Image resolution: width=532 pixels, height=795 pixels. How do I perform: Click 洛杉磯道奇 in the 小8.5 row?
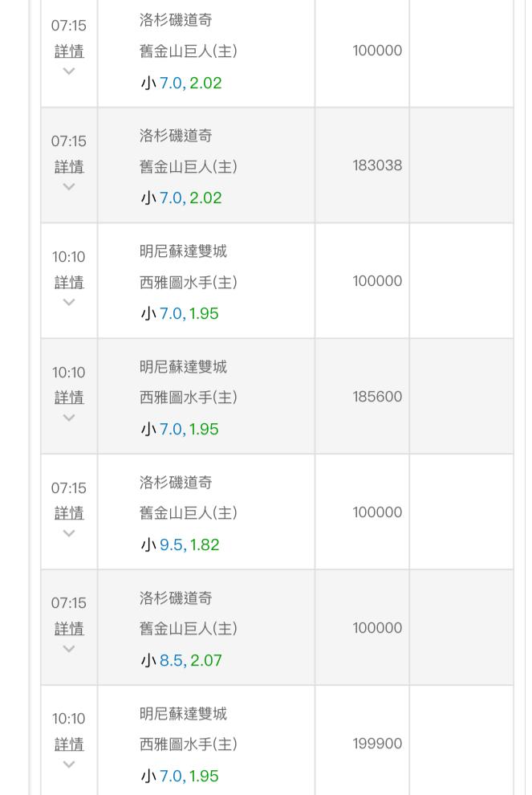[176, 597]
